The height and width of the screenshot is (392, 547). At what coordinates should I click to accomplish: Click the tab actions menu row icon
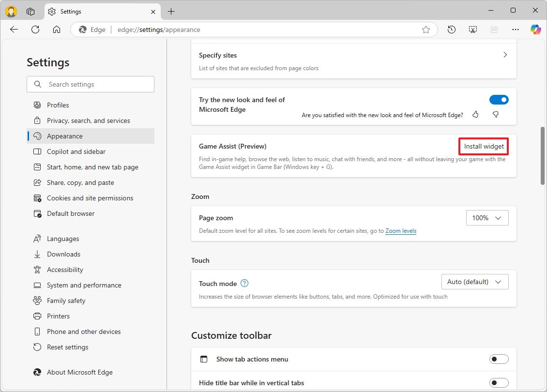click(204, 359)
